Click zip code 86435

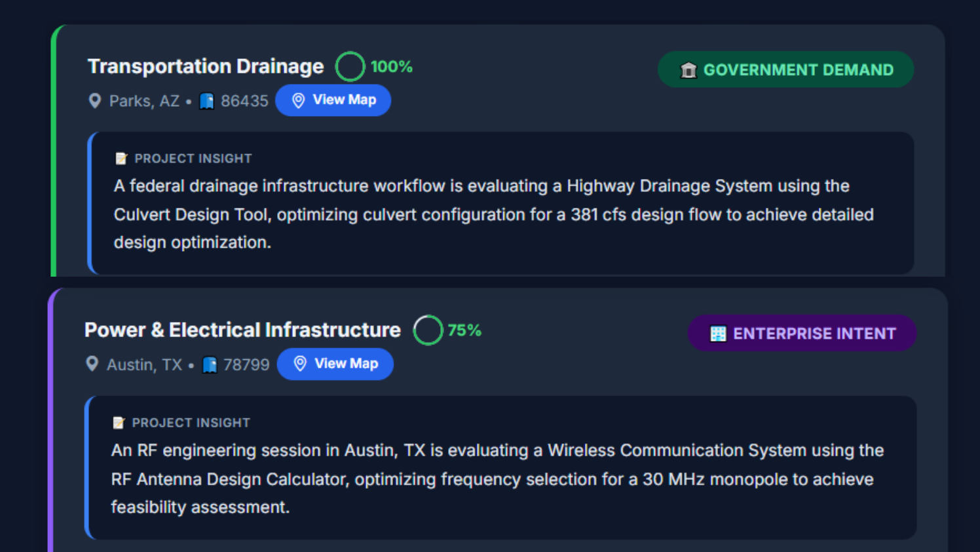tap(244, 101)
